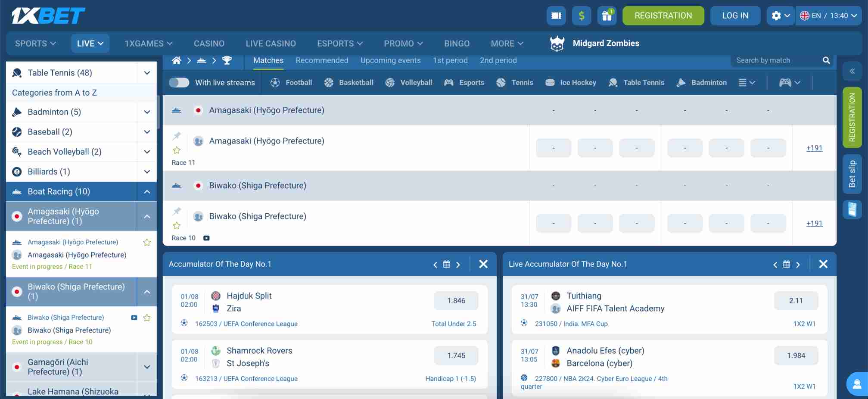The image size is (868, 399).
Task: Open the Bet slip side tab
Action: point(852,174)
